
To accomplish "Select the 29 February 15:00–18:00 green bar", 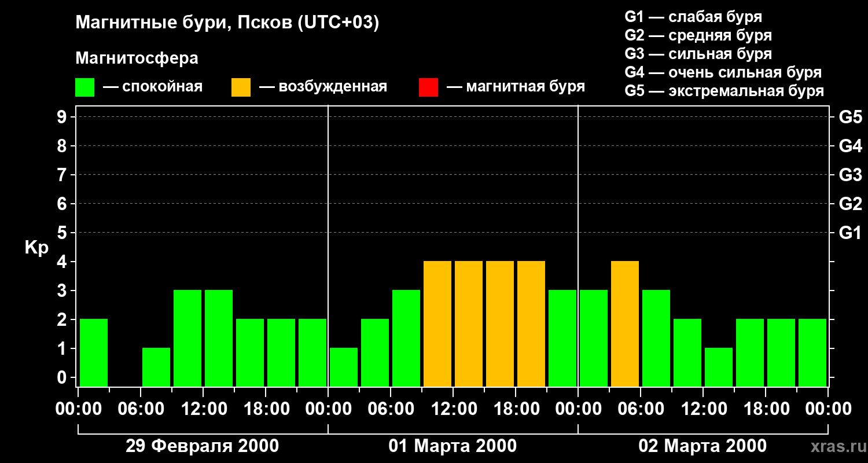I will [x=250, y=352].
